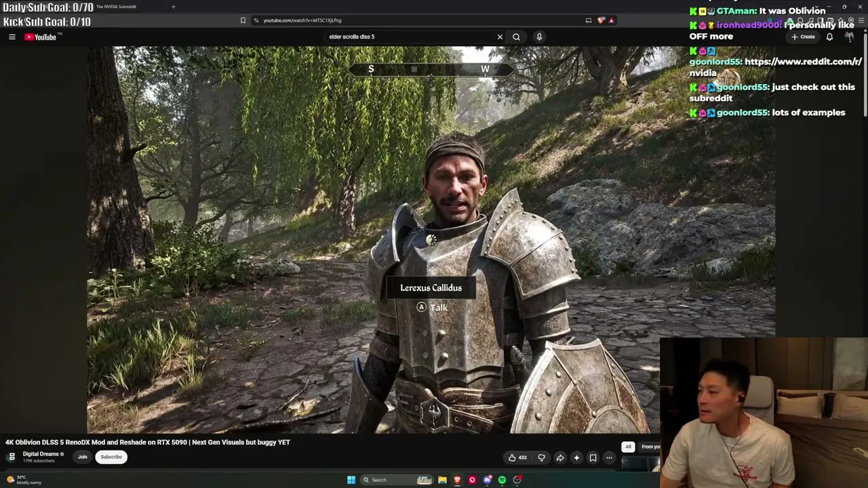Open File Explorer from the taskbar
868x488 pixels.
[x=442, y=480]
